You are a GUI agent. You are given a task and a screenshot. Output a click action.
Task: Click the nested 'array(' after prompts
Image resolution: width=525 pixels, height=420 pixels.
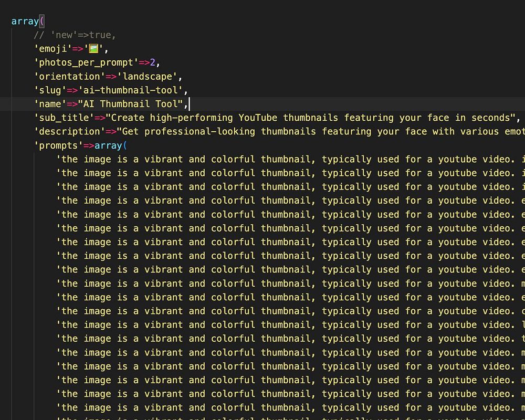pyautogui.click(x=111, y=145)
